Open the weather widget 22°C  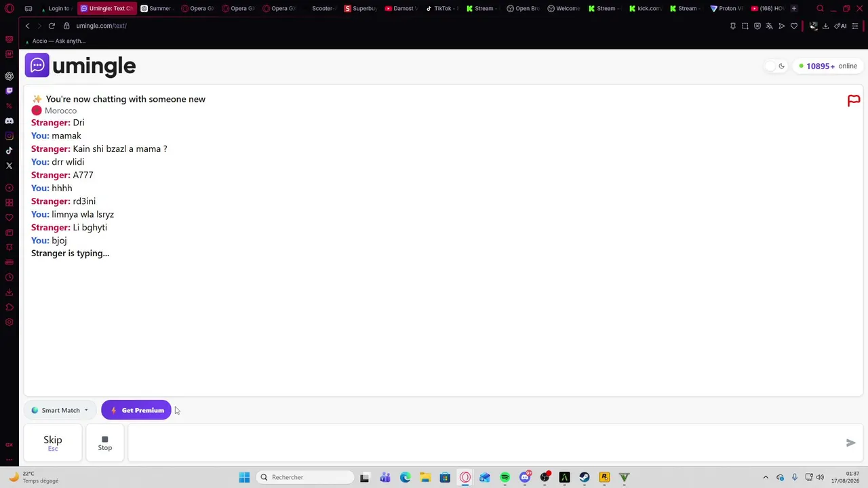[x=34, y=477]
